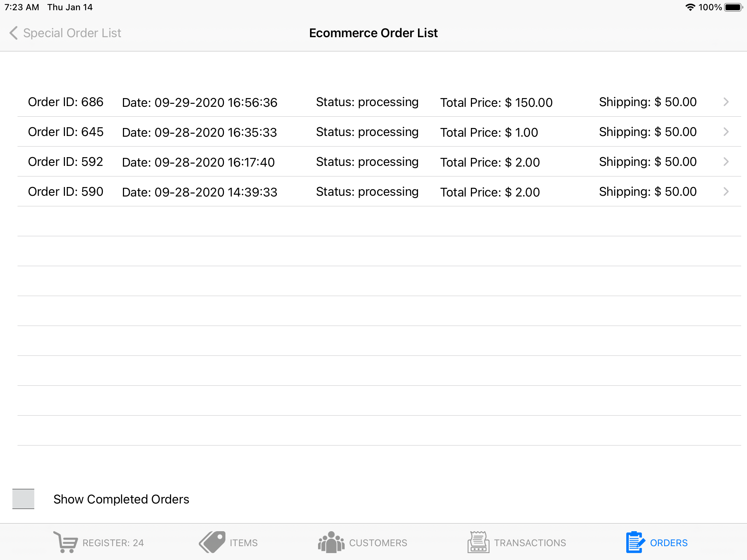Tap the REGISTER: 24 tab label

[x=113, y=543]
